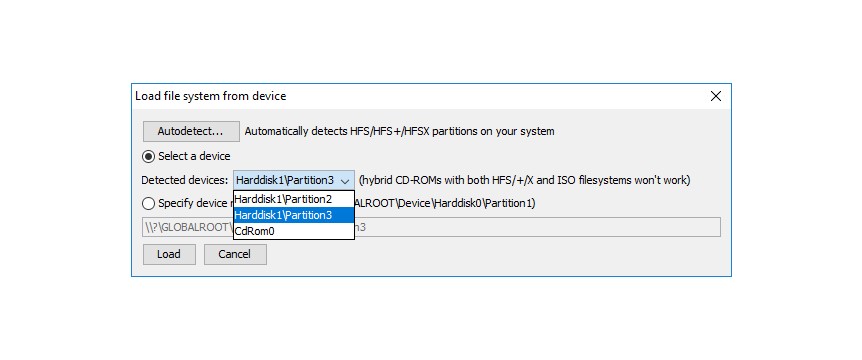Click the Detected devices combo box showing Harddisk1\Partition3
The height and width of the screenshot is (360, 862).
pos(294,180)
